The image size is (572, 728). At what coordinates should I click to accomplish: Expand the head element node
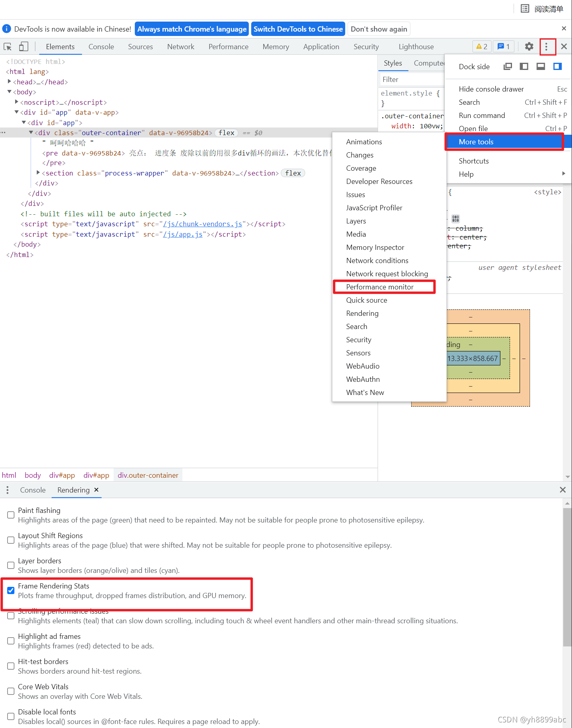pos(10,82)
